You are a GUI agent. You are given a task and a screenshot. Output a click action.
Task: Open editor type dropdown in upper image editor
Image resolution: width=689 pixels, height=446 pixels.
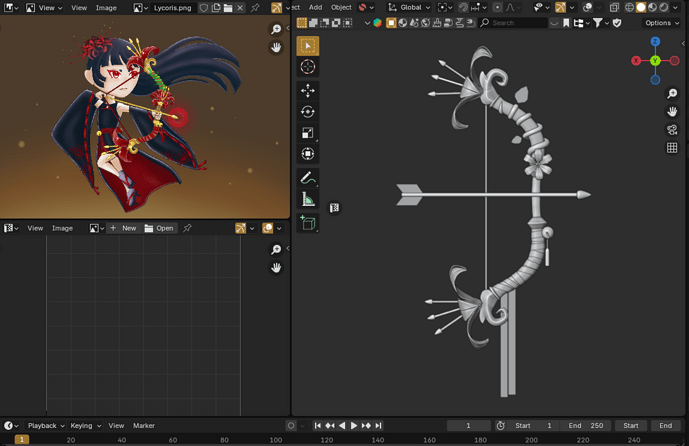11,7
